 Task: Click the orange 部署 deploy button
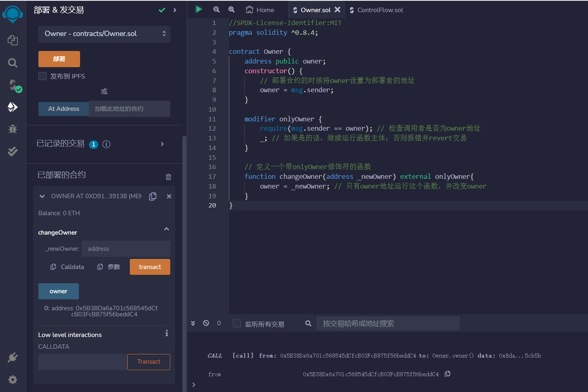click(x=59, y=59)
